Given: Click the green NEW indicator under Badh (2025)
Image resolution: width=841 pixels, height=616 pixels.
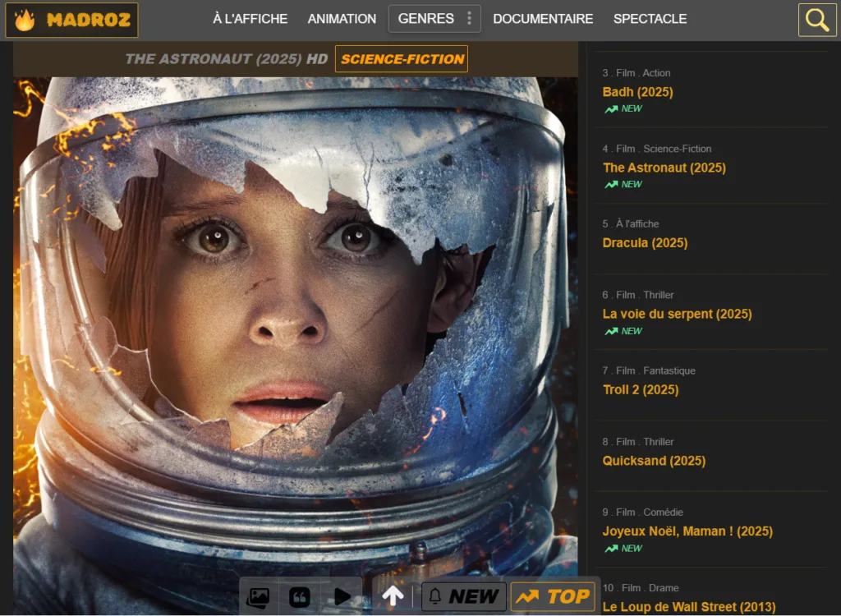Looking at the screenshot, I should point(622,109).
